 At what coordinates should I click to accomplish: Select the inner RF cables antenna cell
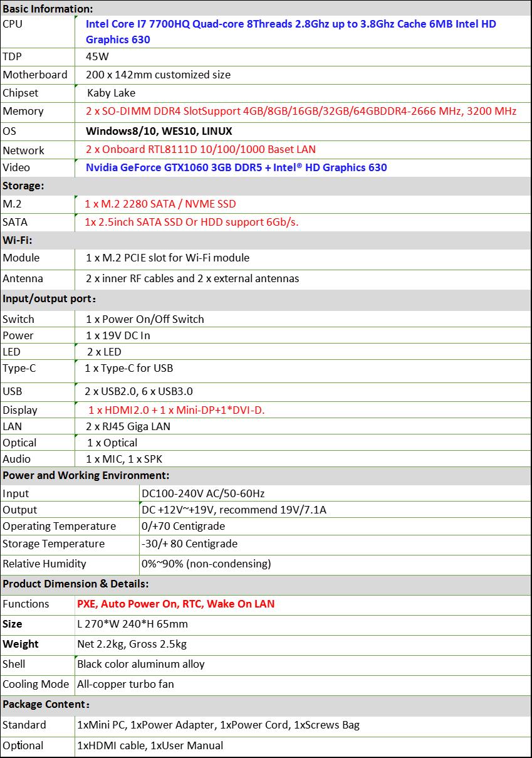click(x=192, y=278)
